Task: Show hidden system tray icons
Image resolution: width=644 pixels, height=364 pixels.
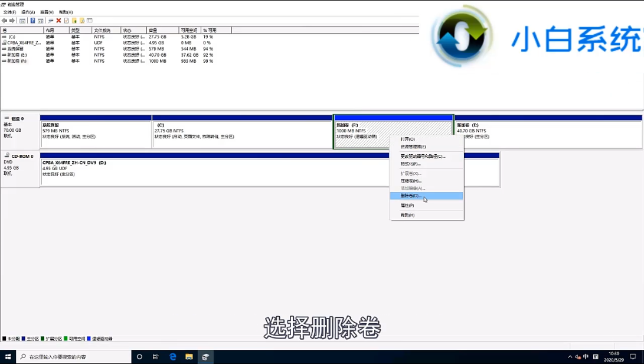Action: [570, 357]
